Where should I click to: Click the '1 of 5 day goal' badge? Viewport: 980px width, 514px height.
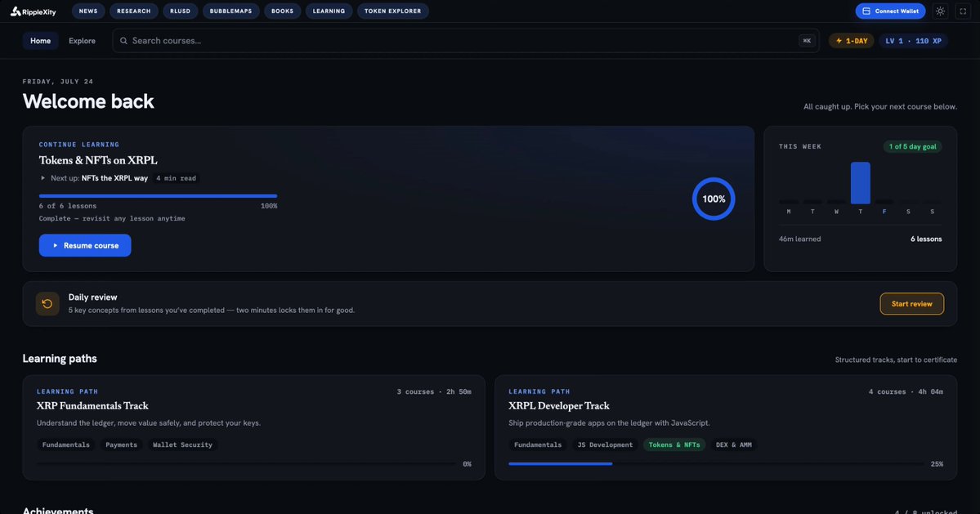click(x=912, y=147)
